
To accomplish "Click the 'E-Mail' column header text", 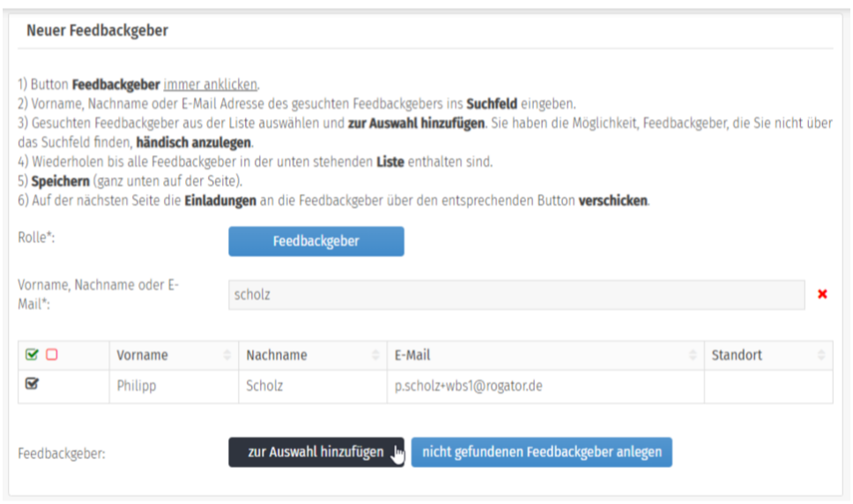I will point(412,355).
